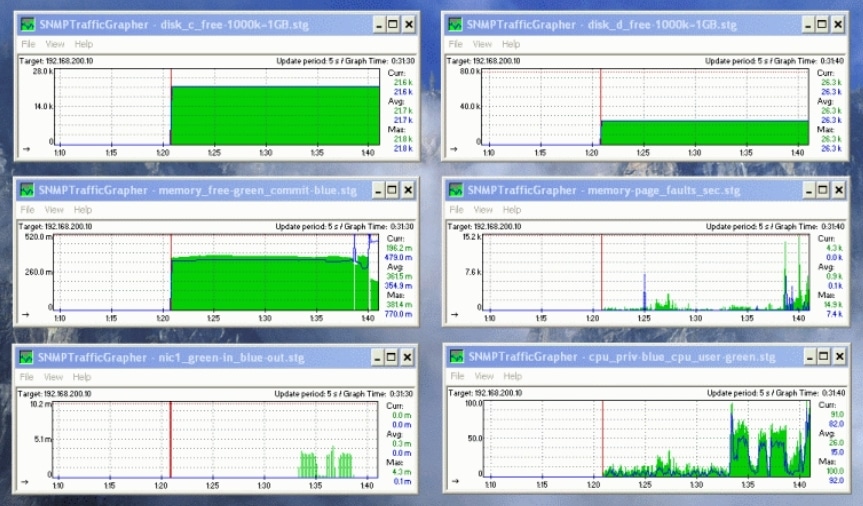Minimize the cpu_priv-blue_cpu_user-green window

(x=810, y=357)
